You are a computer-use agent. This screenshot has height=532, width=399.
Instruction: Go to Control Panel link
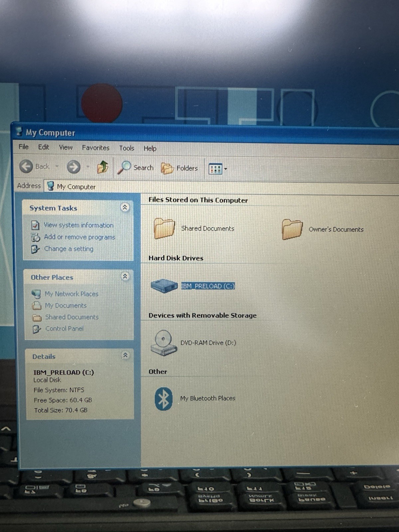65,329
